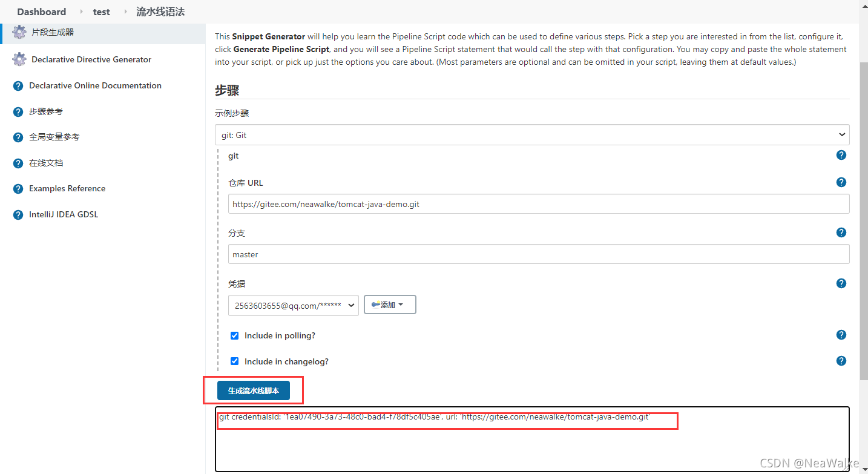Uncheck the Include in changelog checkbox
The width and height of the screenshot is (868, 474).
tap(234, 361)
